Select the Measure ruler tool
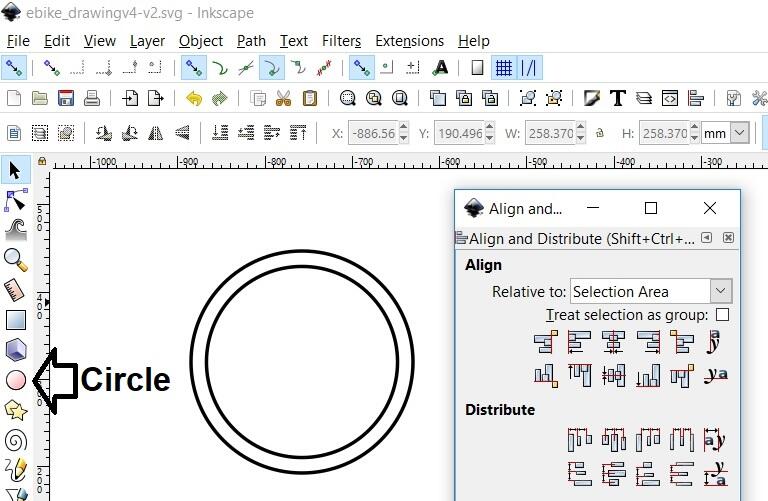 click(15, 290)
